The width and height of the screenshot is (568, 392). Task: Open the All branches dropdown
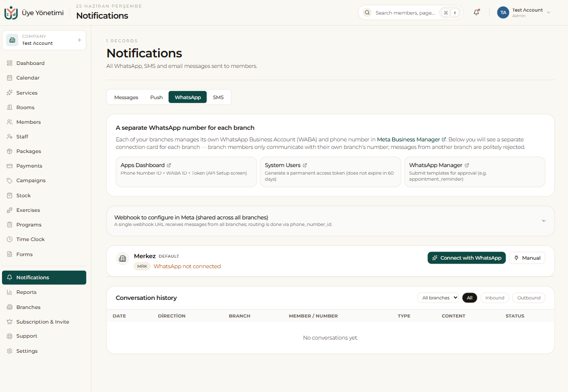click(438, 297)
